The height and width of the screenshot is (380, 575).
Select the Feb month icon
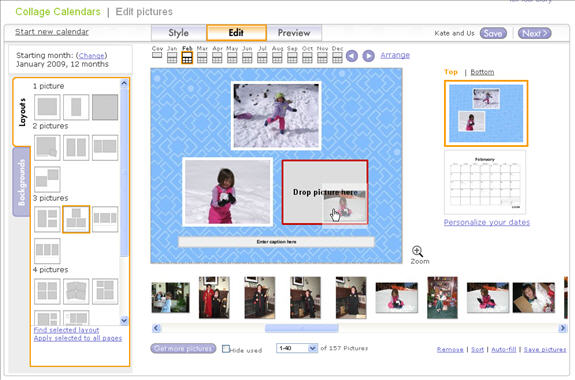(x=187, y=58)
